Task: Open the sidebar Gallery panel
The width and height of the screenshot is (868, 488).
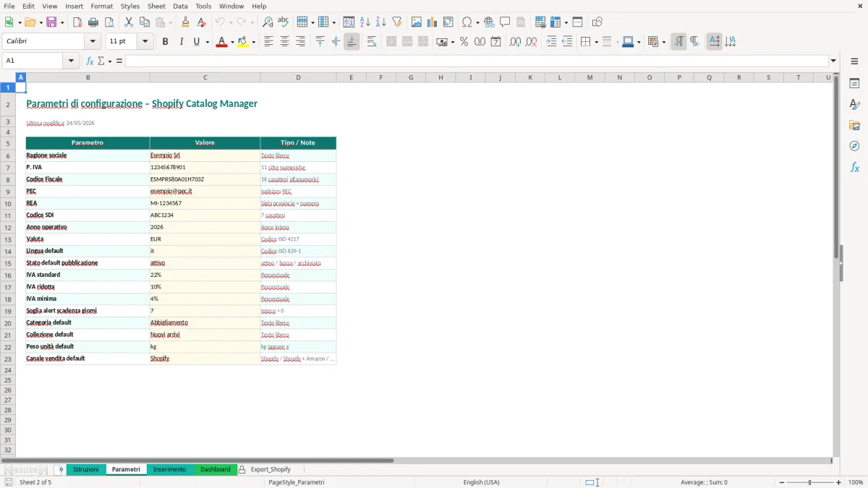Action: tap(854, 125)
